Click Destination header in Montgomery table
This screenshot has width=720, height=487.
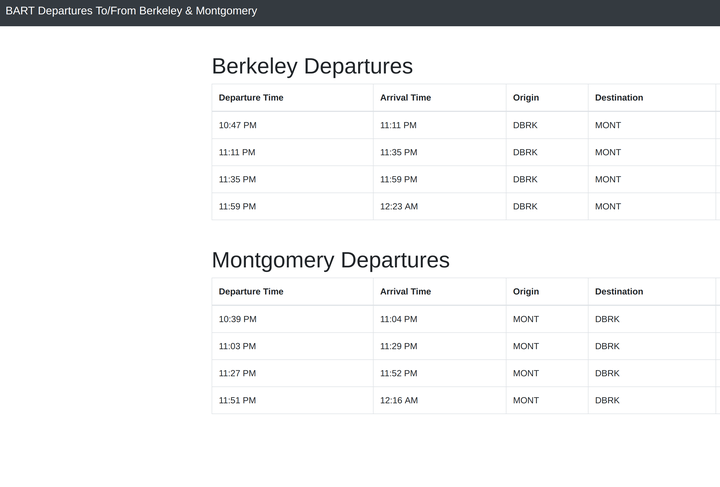click(619, 292)
